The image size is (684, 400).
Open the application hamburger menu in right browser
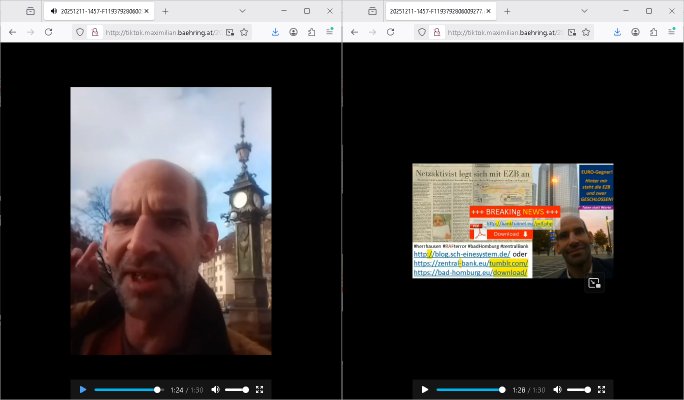tap(672, 32)
